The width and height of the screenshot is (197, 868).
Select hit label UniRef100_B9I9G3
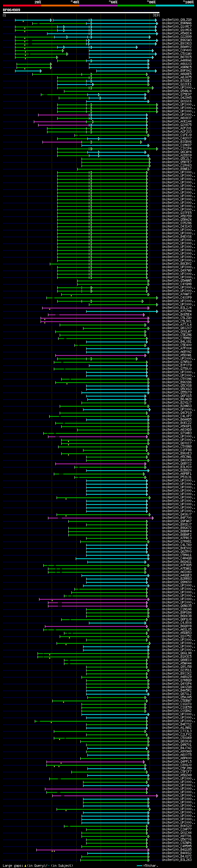[177, 43]
